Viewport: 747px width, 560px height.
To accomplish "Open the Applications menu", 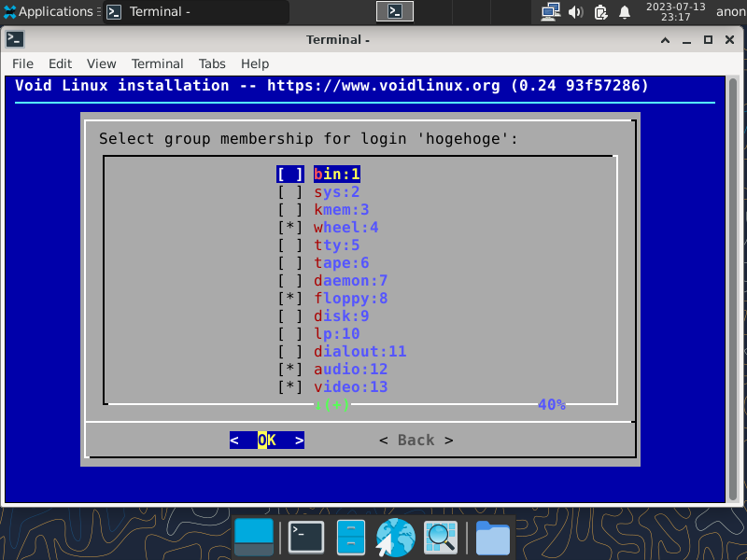I will point(49,11).
